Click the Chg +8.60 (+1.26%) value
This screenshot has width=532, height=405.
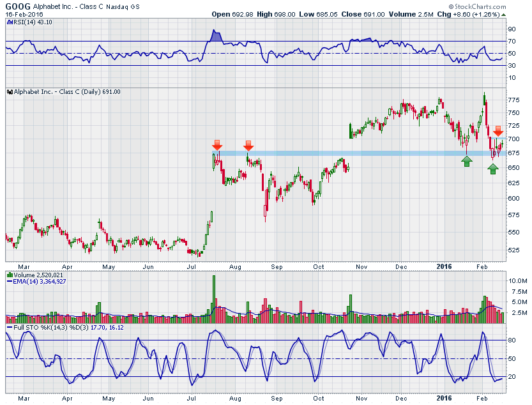point(469,14)
